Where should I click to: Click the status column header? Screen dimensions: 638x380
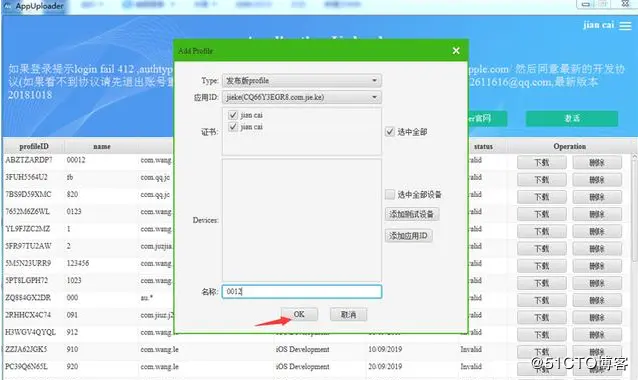point(483,146)
